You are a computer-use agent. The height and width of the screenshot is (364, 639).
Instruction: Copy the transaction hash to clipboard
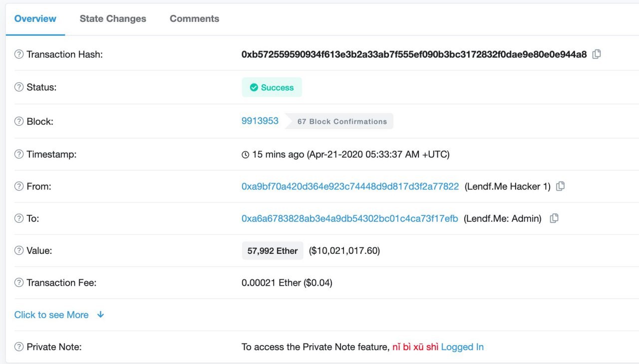596,54
